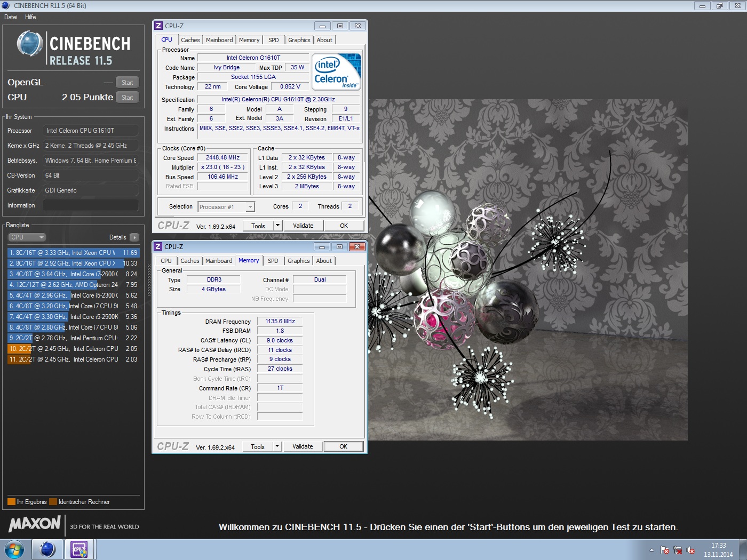Click Tools button in lower CPU-Z
This screenshot has height=560, width=747.
pyautogui.click(x=258, y=446)
